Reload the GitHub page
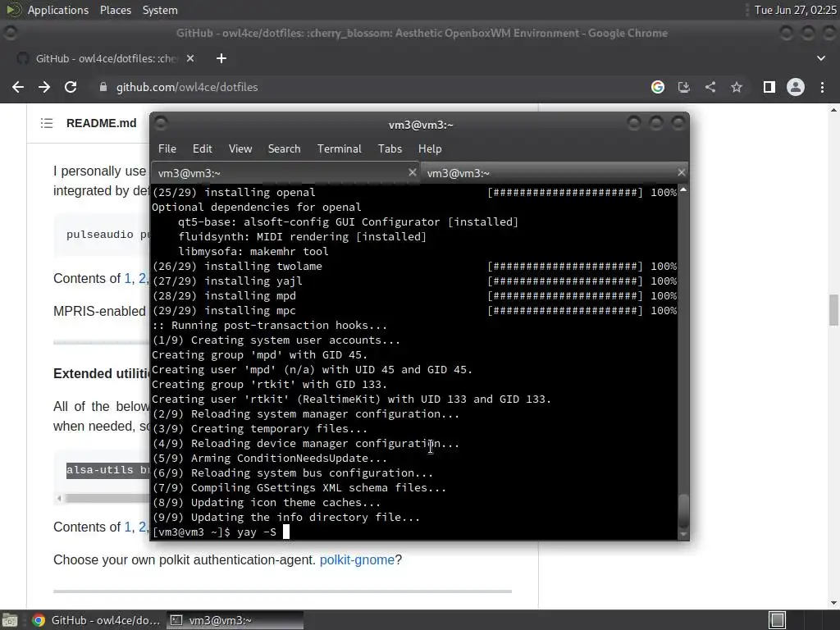 point(71,87)
